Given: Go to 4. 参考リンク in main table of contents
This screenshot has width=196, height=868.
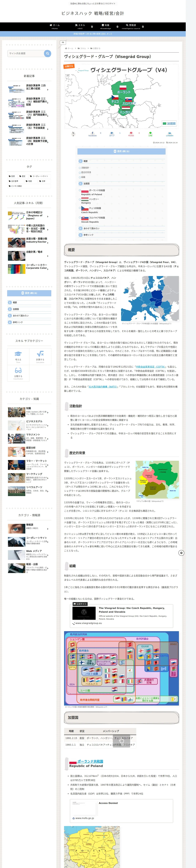Looking at the screenshot, I should point(86,235).
